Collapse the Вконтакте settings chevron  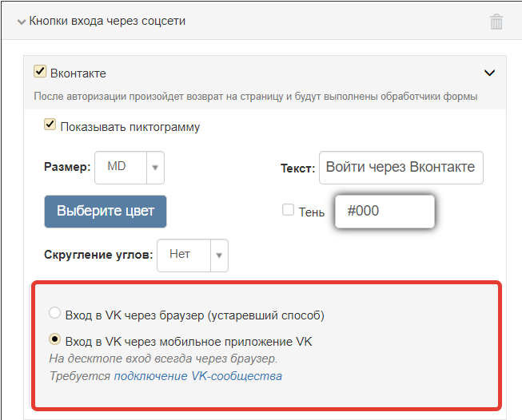click(x=489, y=73)
